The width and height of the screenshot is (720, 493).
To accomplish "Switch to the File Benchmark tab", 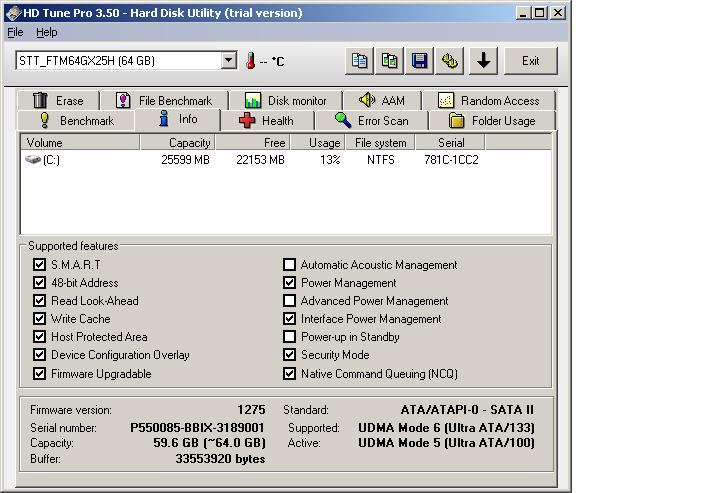I will 164,101.
